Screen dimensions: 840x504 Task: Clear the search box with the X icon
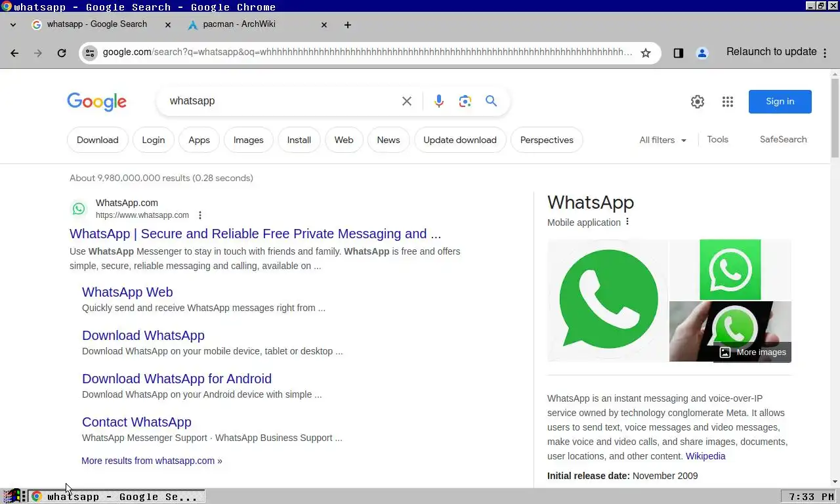pyautogui.click(x=407, y=101)
